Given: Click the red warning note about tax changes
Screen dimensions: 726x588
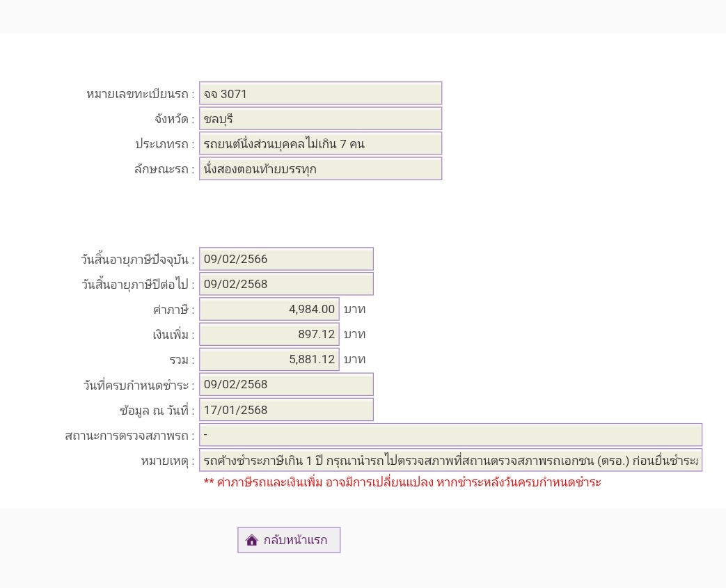Looking at the screenshot, I should pyautogui.click(x=402, y=482).
